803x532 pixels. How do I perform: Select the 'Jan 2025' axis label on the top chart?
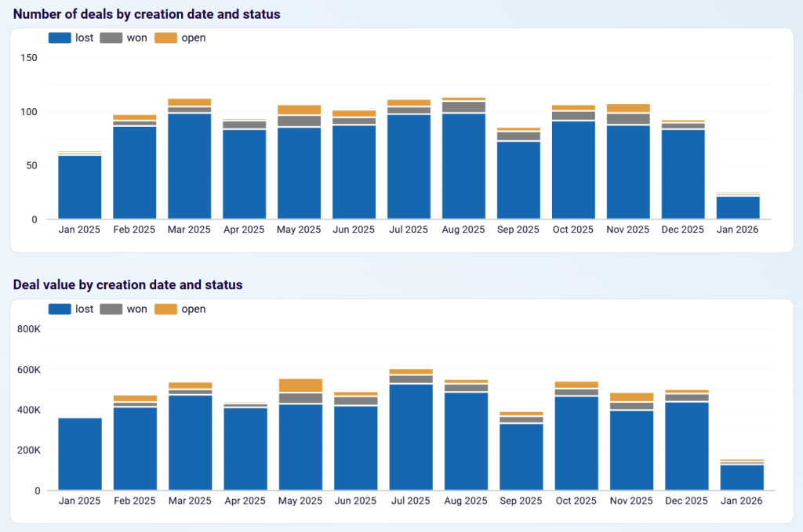click(x=78, y=229)
